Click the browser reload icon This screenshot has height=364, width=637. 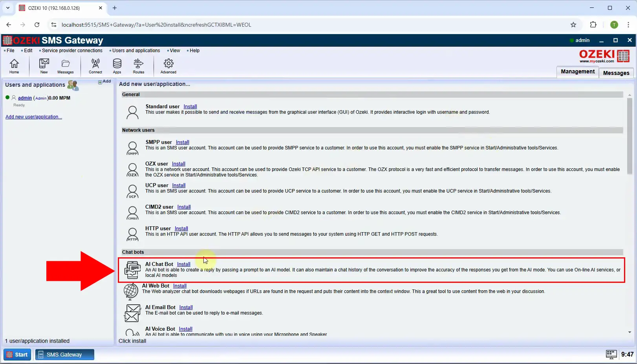[37, 25]
